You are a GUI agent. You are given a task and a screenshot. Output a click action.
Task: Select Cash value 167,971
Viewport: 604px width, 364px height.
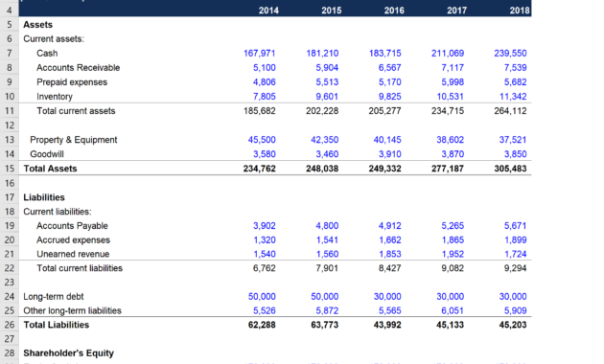tap(259, 53)
